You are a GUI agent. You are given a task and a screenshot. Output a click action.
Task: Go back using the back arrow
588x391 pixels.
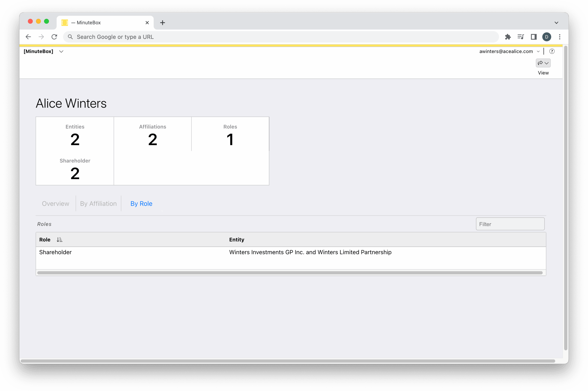pyautogui.click(x=28, y=37)
